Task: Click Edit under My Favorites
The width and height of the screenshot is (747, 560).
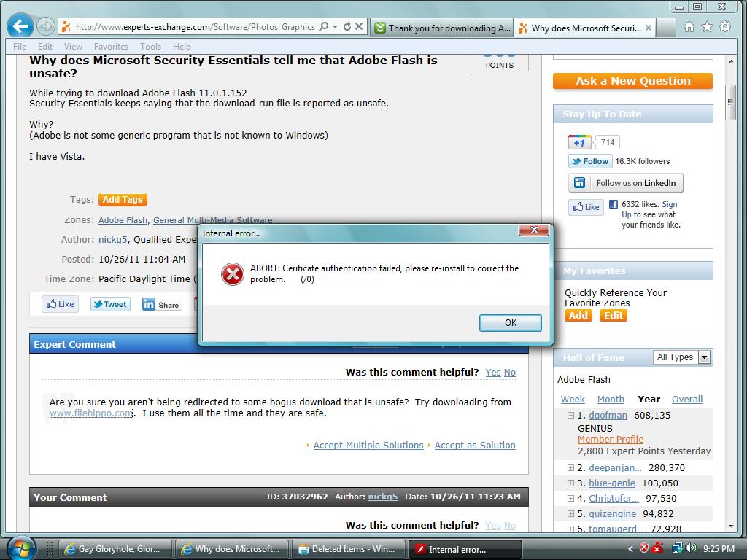Action: [614, 315]
